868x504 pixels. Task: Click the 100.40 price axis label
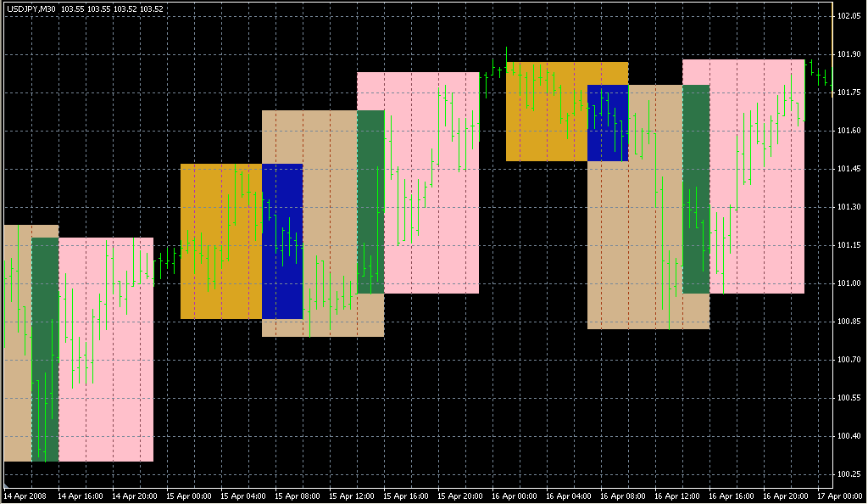(x=849, y=436)
